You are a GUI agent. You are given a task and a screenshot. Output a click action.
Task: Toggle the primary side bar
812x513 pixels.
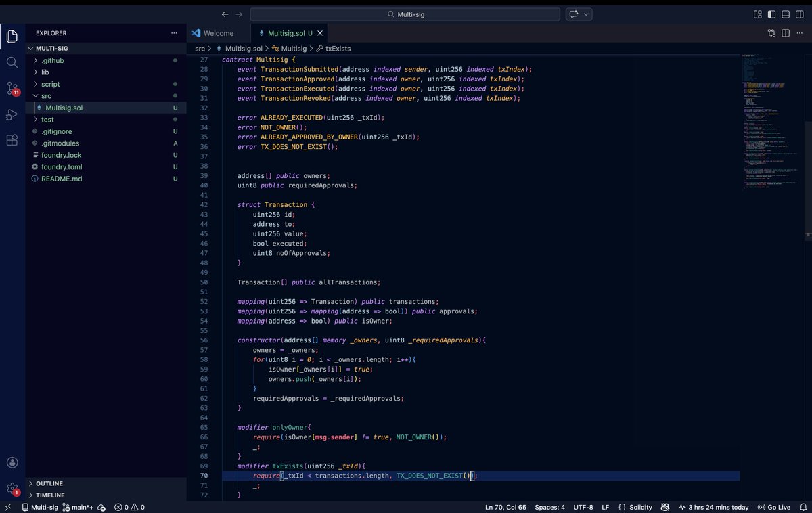click(771, 14)
